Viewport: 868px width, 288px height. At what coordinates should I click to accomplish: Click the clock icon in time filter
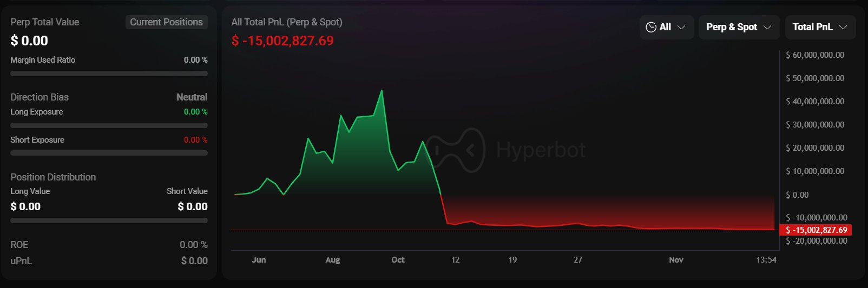651,27
